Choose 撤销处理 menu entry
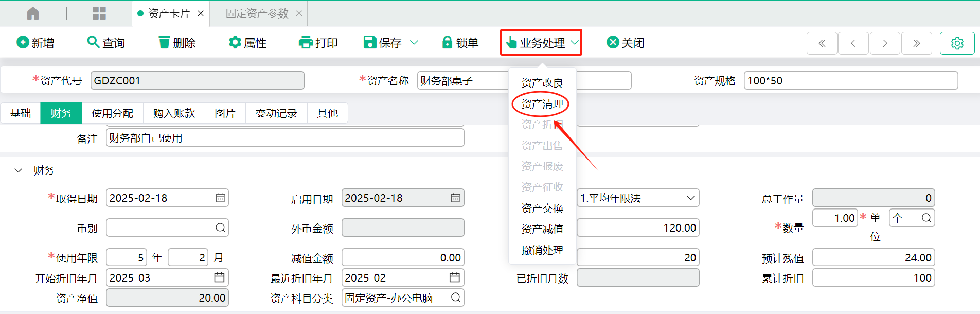Screen dimensions: 980x314 coord(542,250)
